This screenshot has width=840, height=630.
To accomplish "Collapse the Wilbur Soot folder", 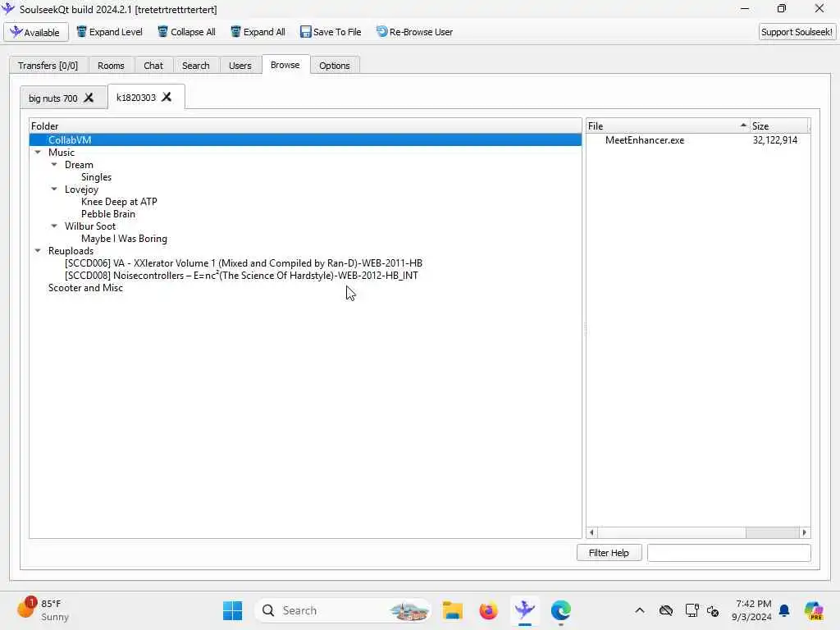I will coord(54,226).
